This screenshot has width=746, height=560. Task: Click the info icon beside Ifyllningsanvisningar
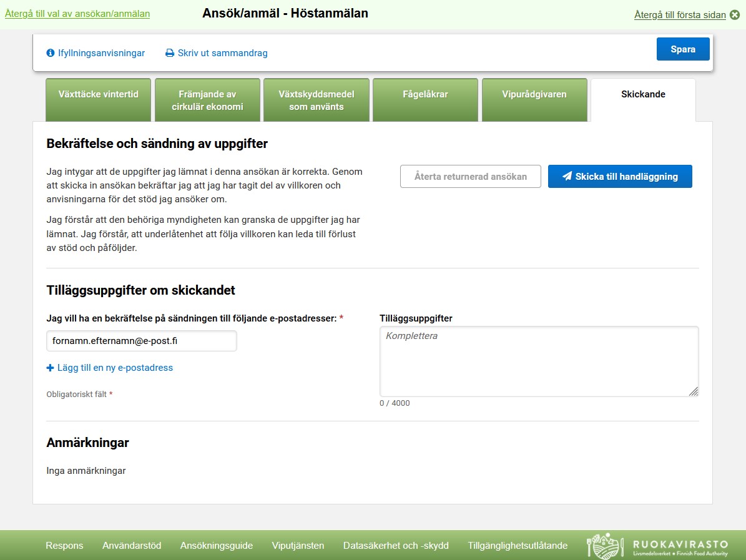51,53
